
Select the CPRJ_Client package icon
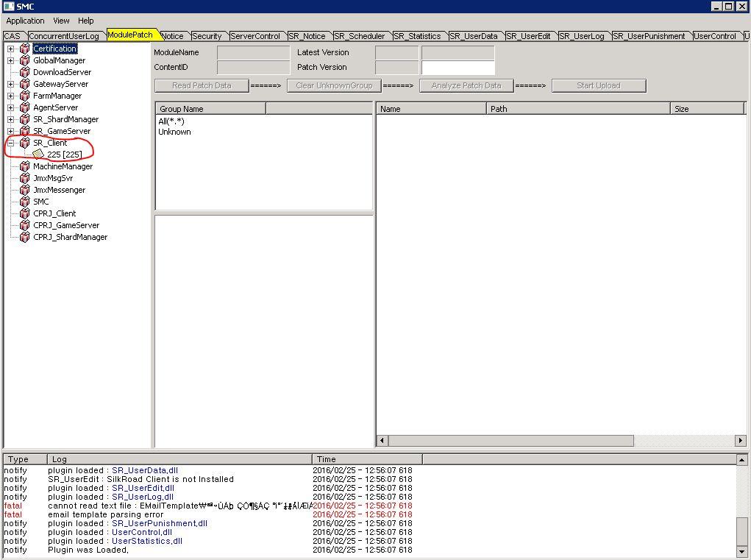coord(25,213)
